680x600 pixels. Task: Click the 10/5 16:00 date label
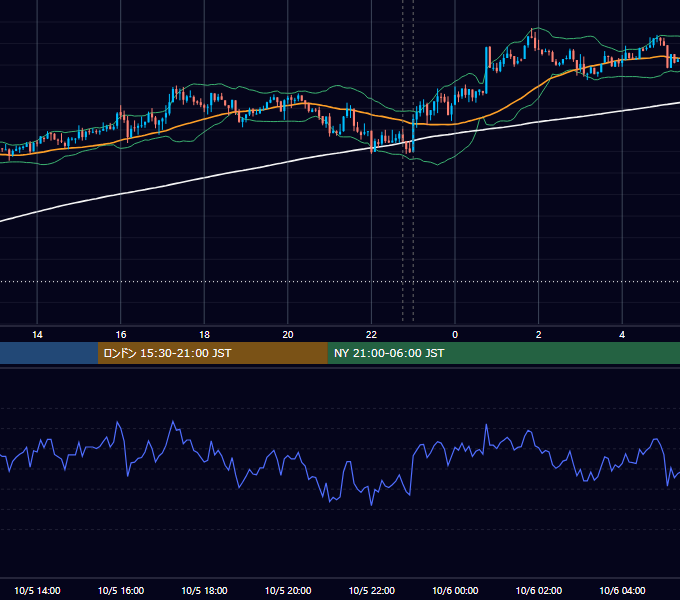121,590
